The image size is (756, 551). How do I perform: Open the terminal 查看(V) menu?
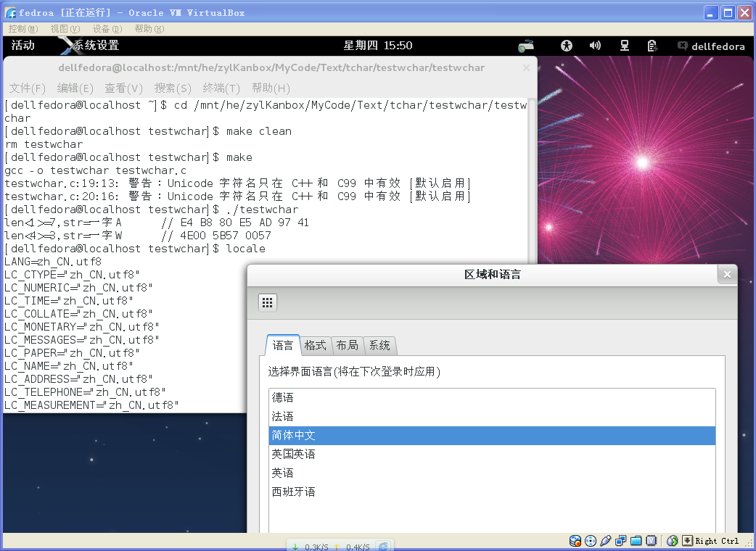124,88
